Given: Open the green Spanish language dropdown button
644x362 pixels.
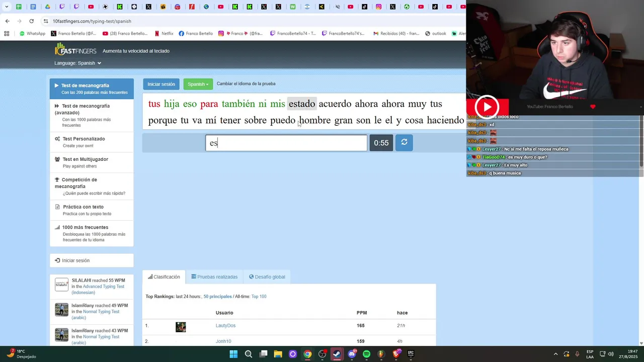Looking at the screenshot, I should (x=198, y=84).
